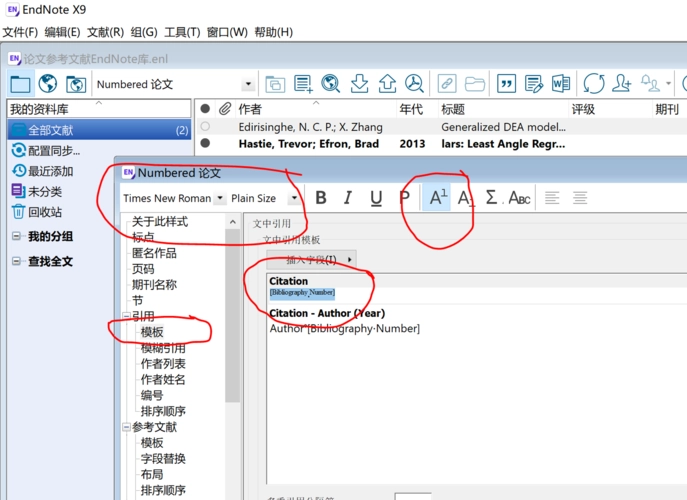Image resolution: width=687 pixels, height=500 pixels.
Task: Open the 组(G) menu
Action: click(144, 32)
